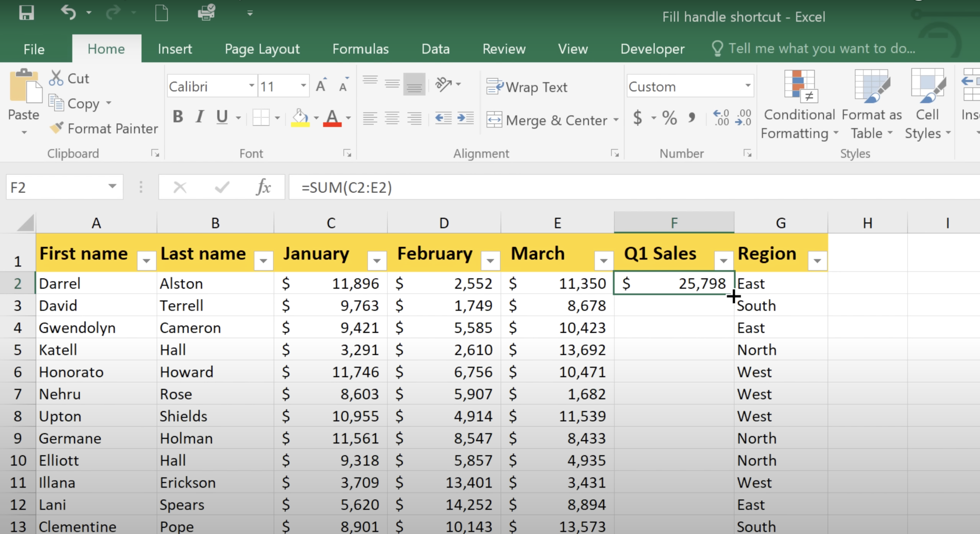Click the Undo arrow icon
Image resolution: width=980 pixels, height=534 pixels.
[x=68, y=13]
